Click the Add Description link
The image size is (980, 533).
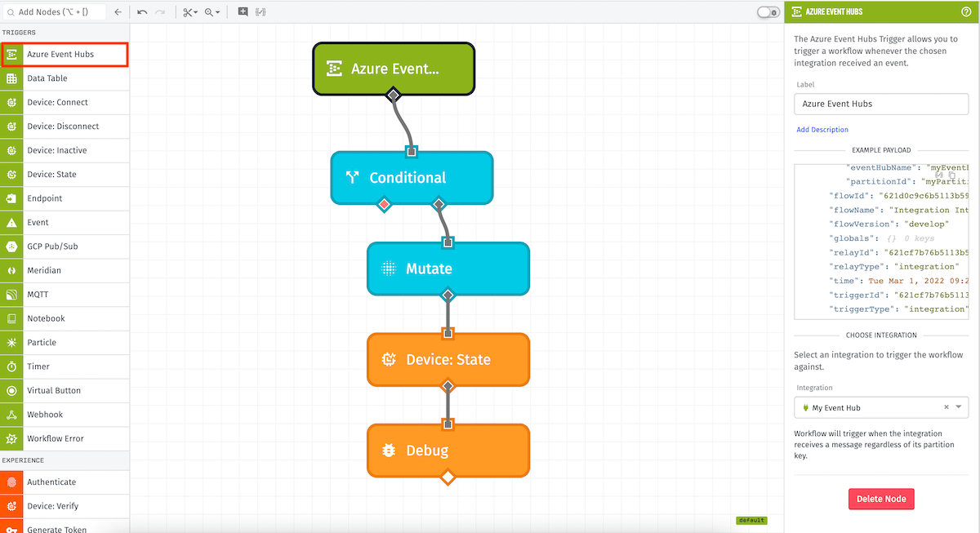pyautogui.click(x=822, y=130)
